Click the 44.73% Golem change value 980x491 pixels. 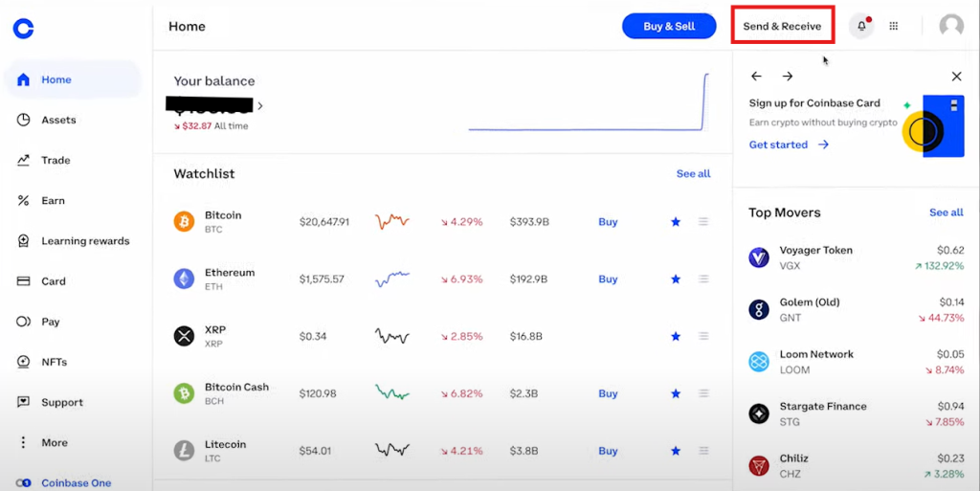coord(941,318)
